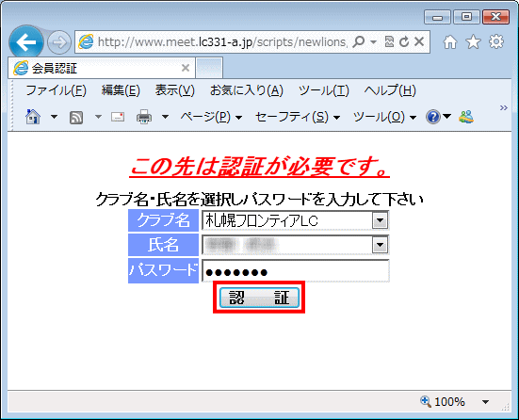The width and height of the screenshot is (519, 420).
Task: Click the blue Help question mark icon
Action: click(x=433, y=117)
